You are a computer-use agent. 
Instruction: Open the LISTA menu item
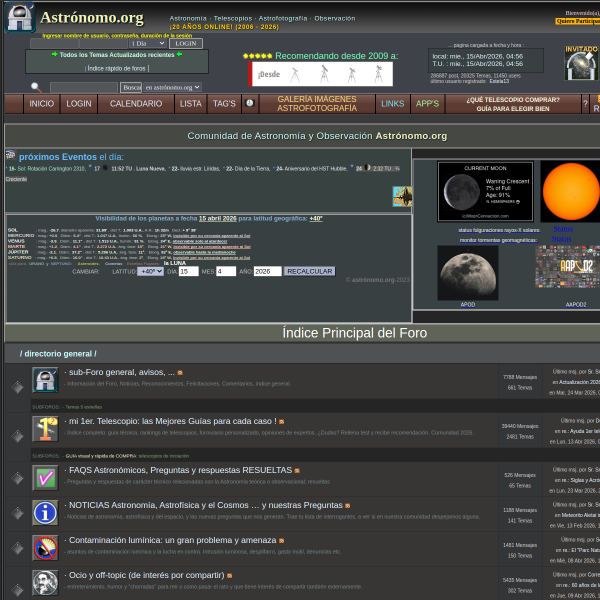pyautogui.click(x=191, y=104)
